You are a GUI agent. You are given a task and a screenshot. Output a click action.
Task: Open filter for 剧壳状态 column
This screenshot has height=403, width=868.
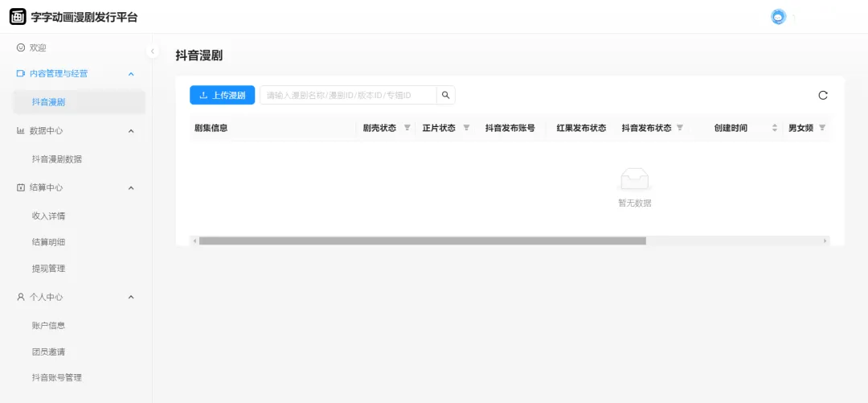coord(407,128)
